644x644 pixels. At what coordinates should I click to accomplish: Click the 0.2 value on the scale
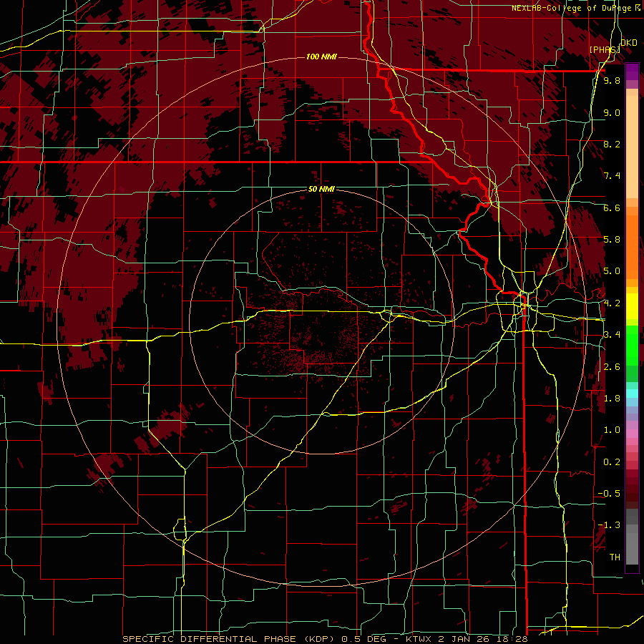pyautogui.click(x=612, y=462)
